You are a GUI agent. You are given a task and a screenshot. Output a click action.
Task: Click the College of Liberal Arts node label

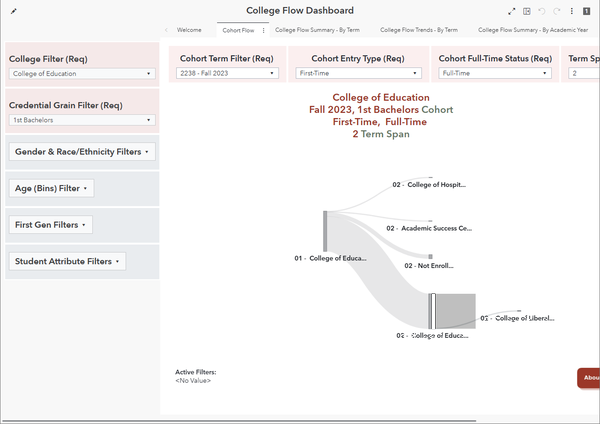click(517, 318)
